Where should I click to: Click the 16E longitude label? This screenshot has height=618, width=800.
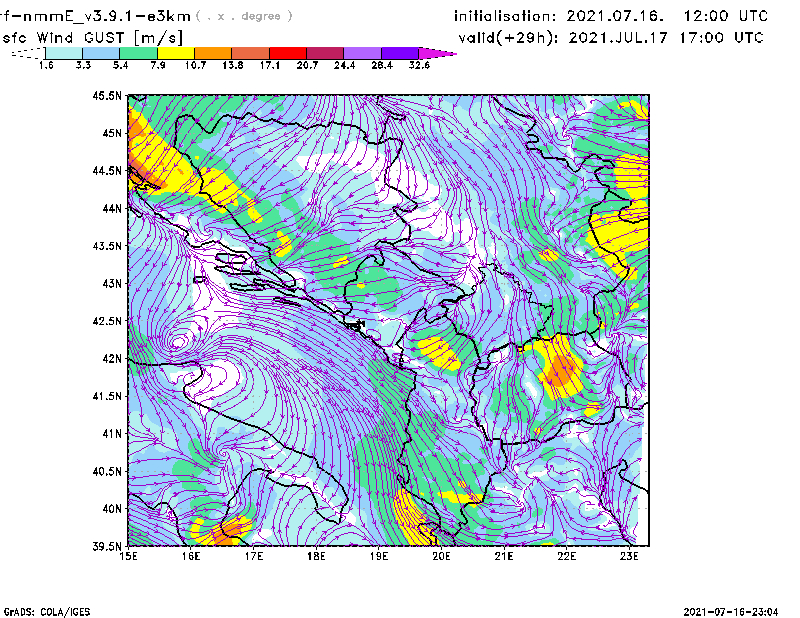click(191, 556)
